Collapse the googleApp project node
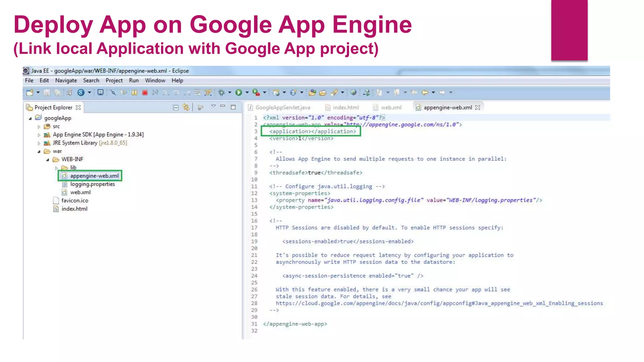 tap(30, 118)
